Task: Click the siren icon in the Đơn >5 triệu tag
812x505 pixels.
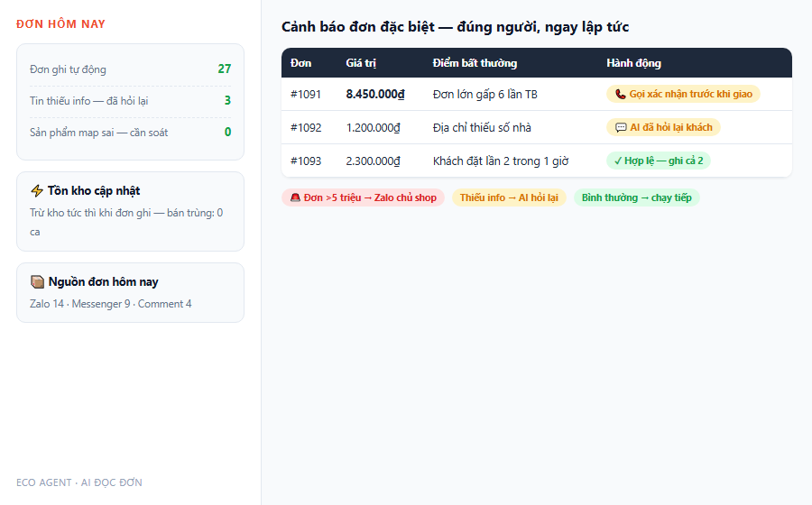Action: 295,197
